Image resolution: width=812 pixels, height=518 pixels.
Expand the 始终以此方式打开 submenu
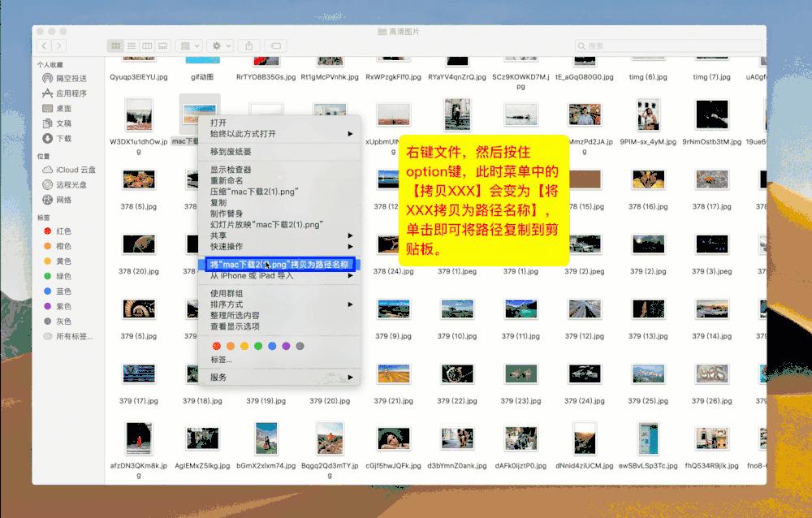click(x=279, y=134)
